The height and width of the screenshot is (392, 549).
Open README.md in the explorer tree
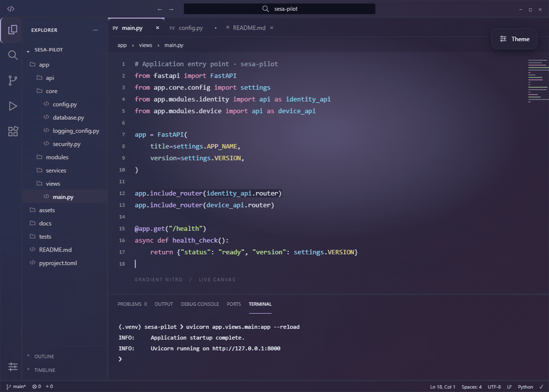[65, 250]
